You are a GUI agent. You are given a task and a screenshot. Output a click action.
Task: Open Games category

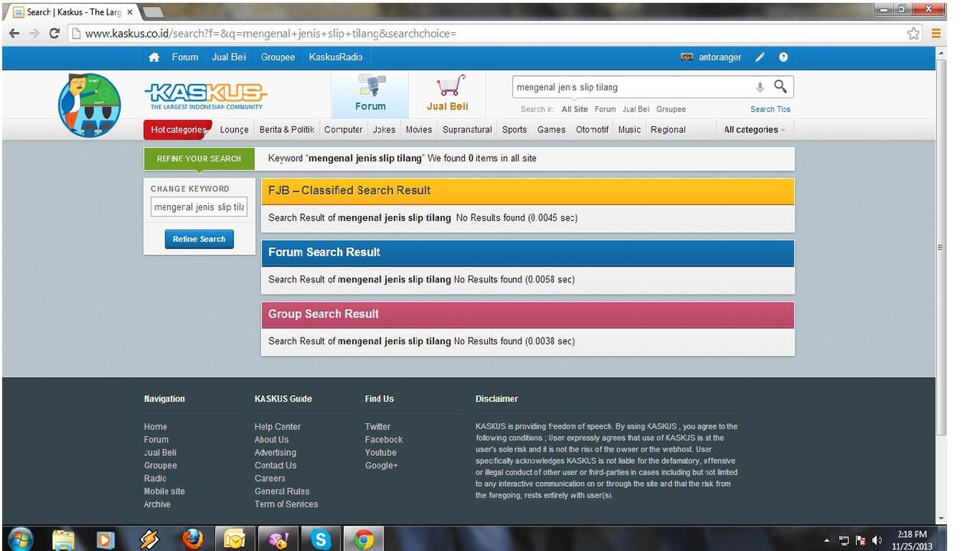click(551, 130)
